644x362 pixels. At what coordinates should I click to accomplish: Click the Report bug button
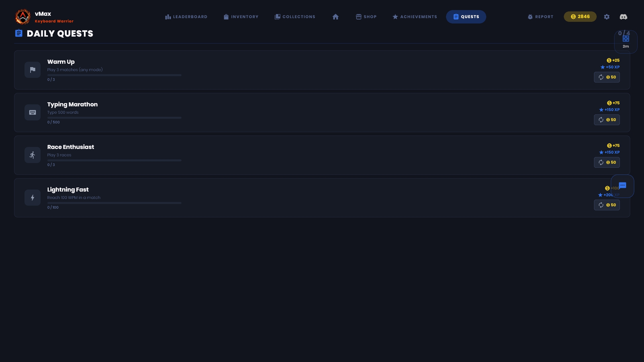(540, 17)
